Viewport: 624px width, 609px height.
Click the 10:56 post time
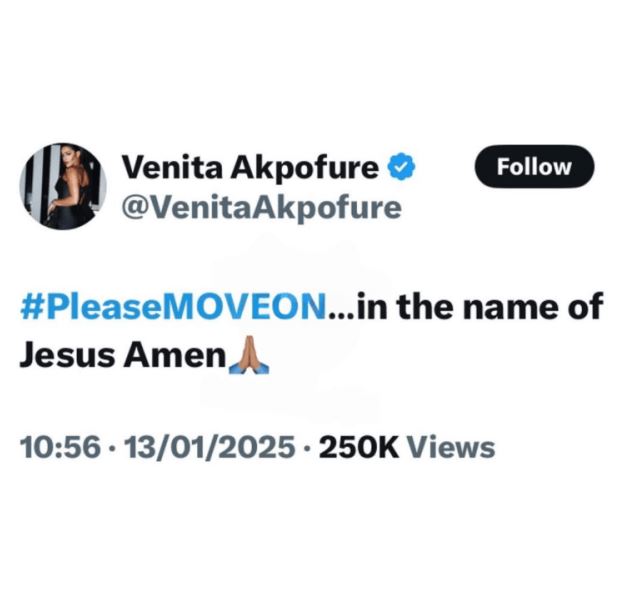tap(60, 447)
